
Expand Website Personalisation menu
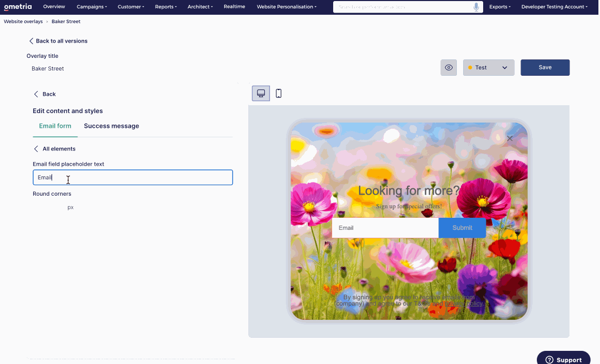286,7
